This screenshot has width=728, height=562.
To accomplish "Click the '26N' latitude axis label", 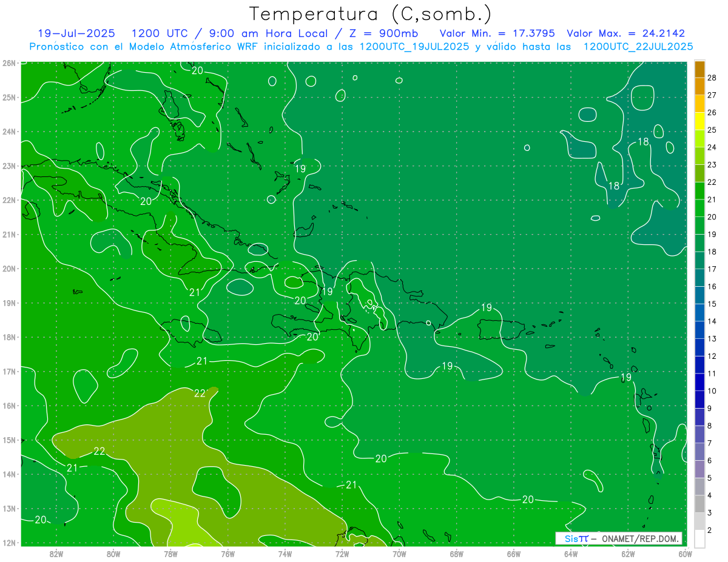I will point(8,63).
